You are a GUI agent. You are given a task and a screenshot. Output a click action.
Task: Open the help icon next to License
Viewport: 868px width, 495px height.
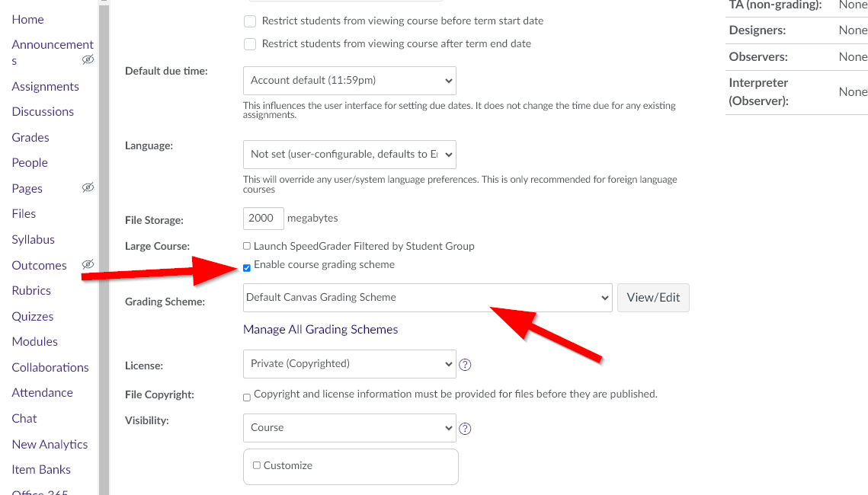coord(465,365)
